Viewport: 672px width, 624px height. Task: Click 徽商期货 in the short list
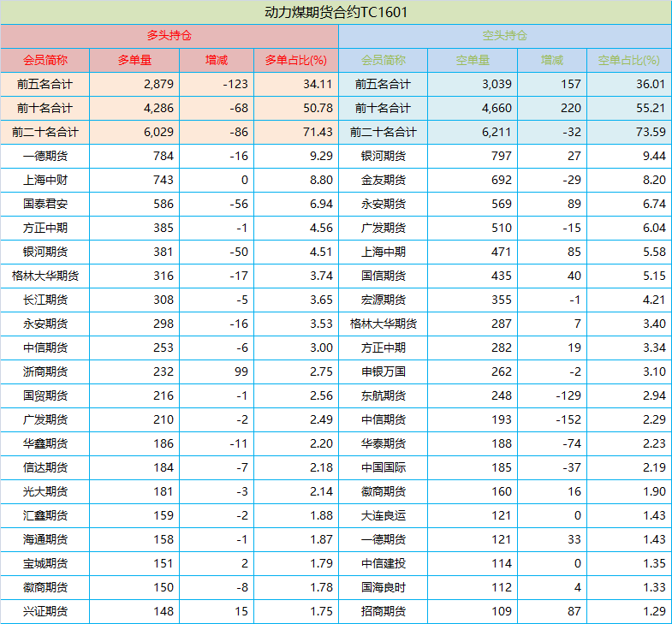[384, 492]
